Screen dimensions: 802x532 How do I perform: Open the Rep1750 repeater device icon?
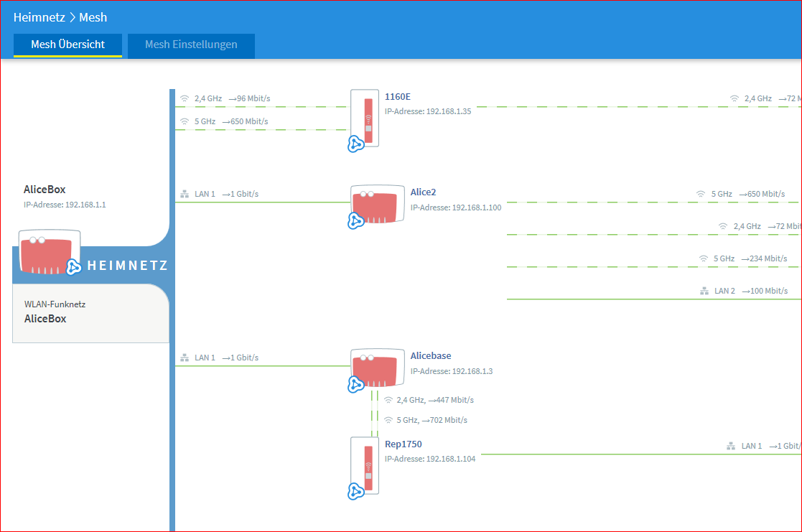coord(365,465)
